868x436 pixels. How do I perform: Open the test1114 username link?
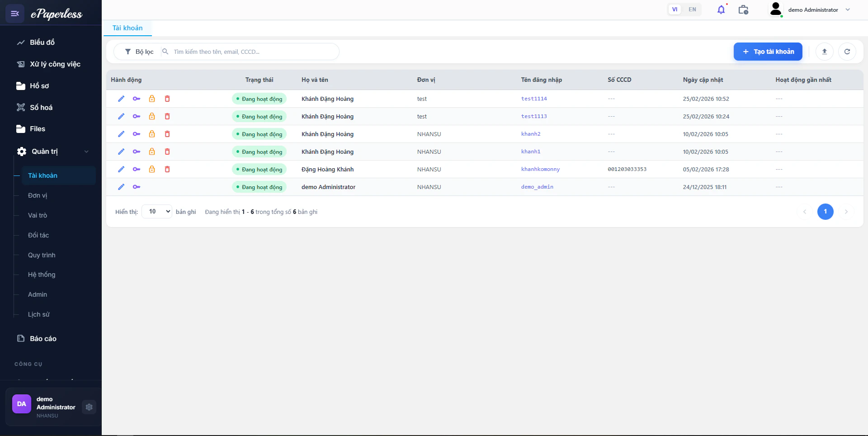534,99
